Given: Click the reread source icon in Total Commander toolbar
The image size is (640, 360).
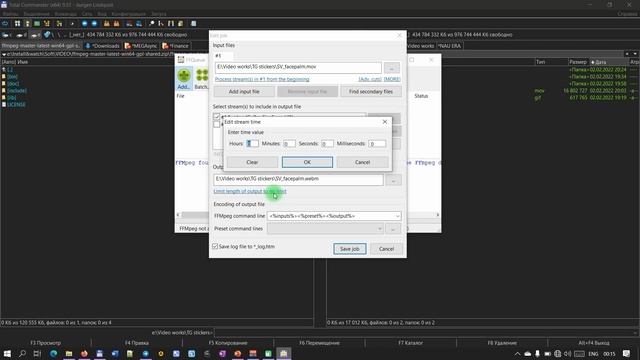Looking at the screenshot, I should 5,24.
